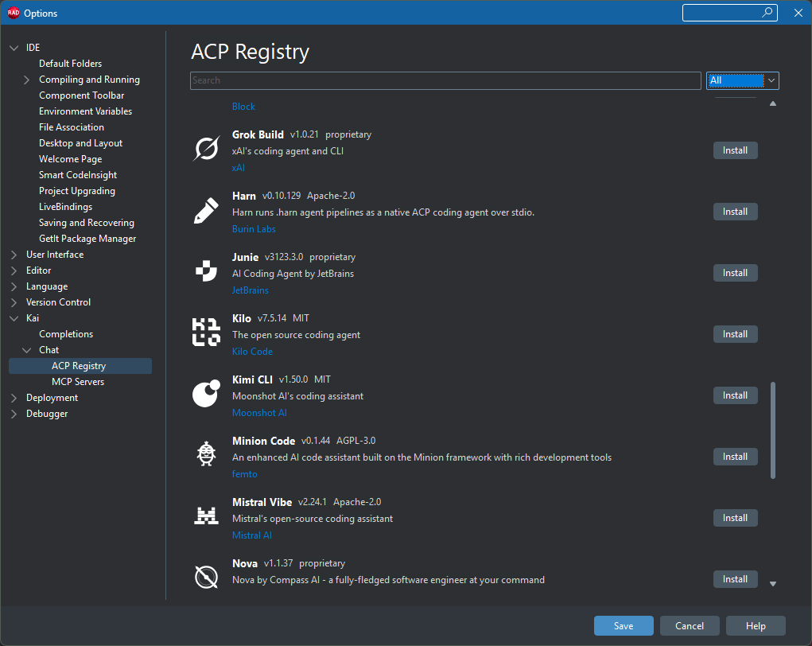The width and height of the screenshot is (812, 646).
Task: Click the registry list scrollbar thumb
Action: pyautogui.click(x=773, y=430)
